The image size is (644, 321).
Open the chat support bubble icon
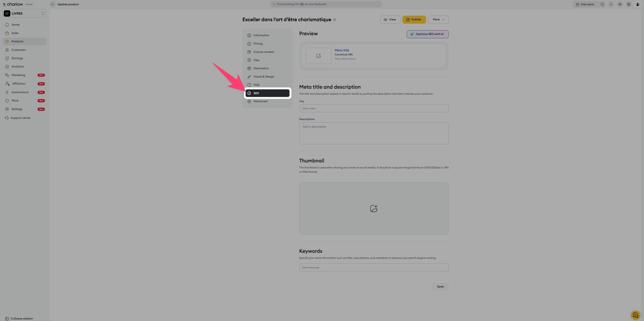(x=635, y=315)
